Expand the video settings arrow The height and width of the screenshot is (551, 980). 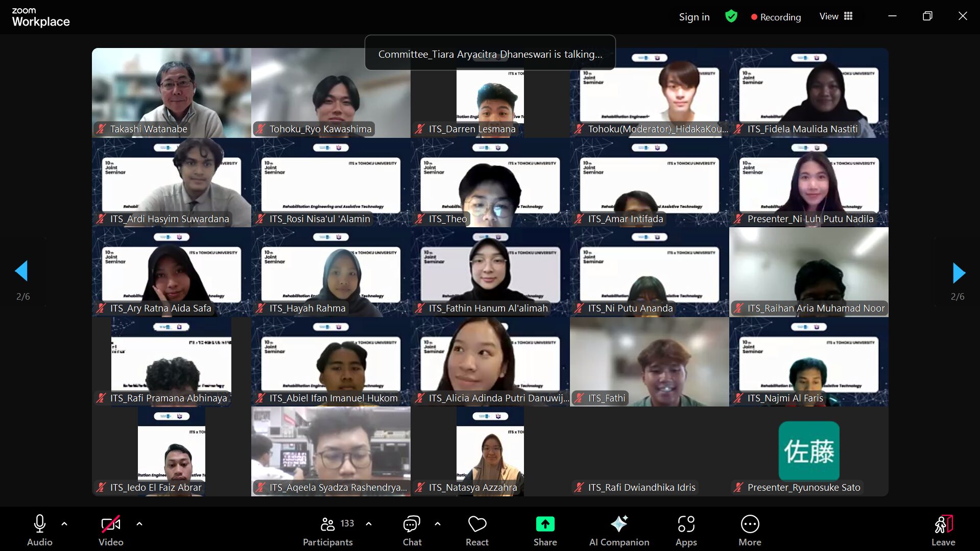point(139,524)
